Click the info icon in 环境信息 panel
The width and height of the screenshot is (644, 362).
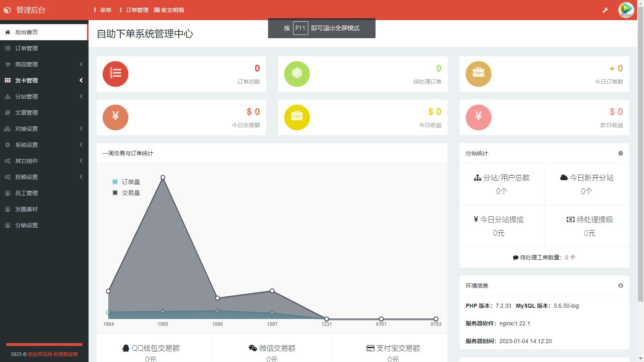(x=620, y=286)
